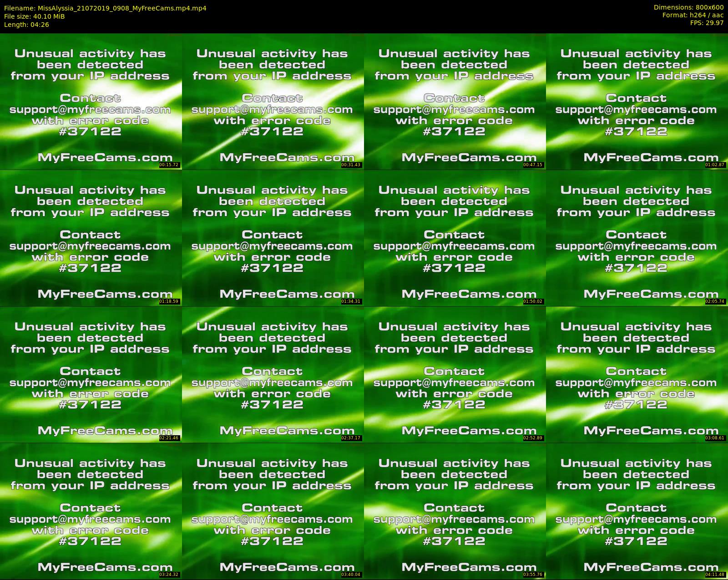Click the thumbnail frame stamped 02:52.89
728x580 pixels.
(455, 375)
